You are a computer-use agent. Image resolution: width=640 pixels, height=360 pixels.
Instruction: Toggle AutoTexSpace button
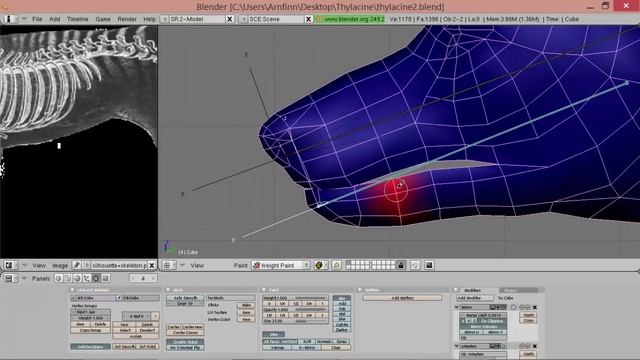tap(90, 347)
